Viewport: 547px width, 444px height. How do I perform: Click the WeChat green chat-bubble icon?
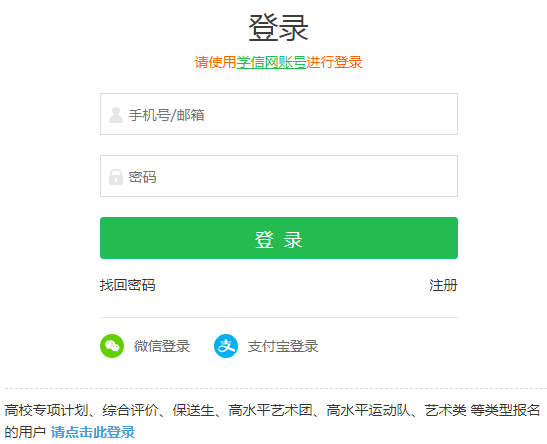(x=112, y=346)
